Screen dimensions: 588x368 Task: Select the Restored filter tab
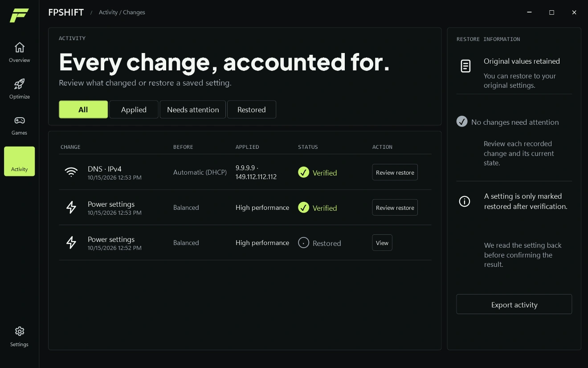[252, 110]
